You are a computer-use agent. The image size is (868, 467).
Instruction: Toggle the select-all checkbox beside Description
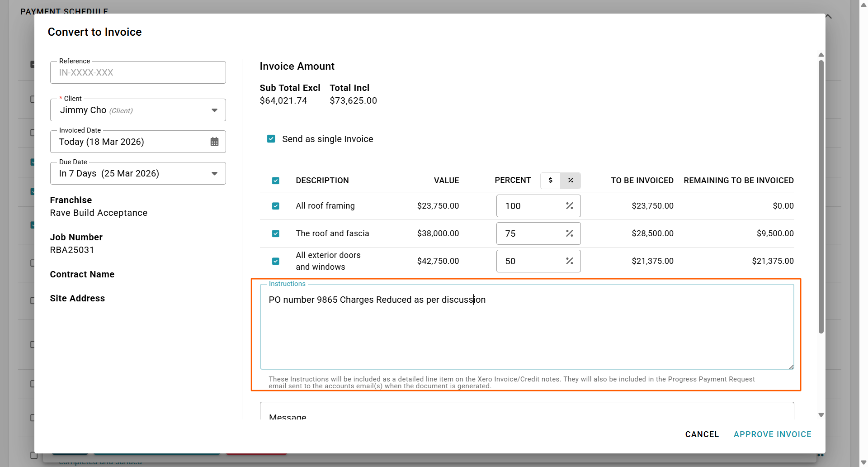click(276, 181)
